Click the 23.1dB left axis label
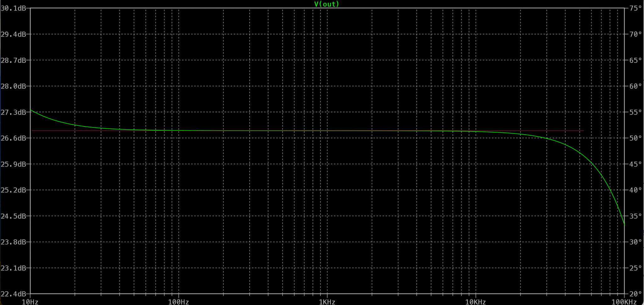The image size is (644, 305). [13, 268]
